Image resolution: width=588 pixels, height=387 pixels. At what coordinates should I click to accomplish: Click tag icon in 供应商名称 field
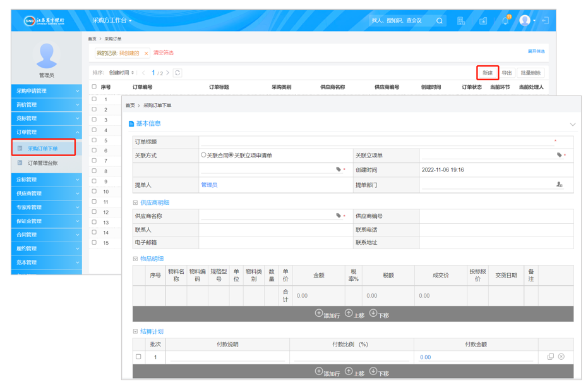click(x=339, y=216)
